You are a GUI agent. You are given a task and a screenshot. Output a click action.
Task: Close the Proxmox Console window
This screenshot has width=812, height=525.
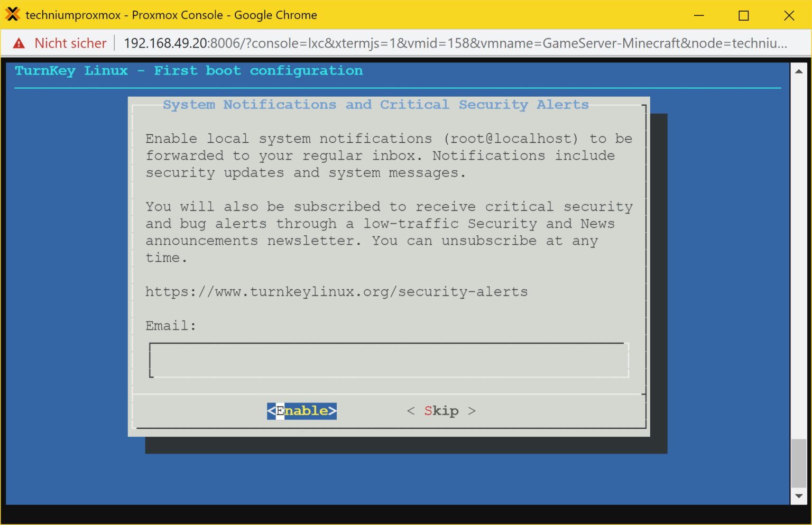pyautogui.click(x=789, y=15)
